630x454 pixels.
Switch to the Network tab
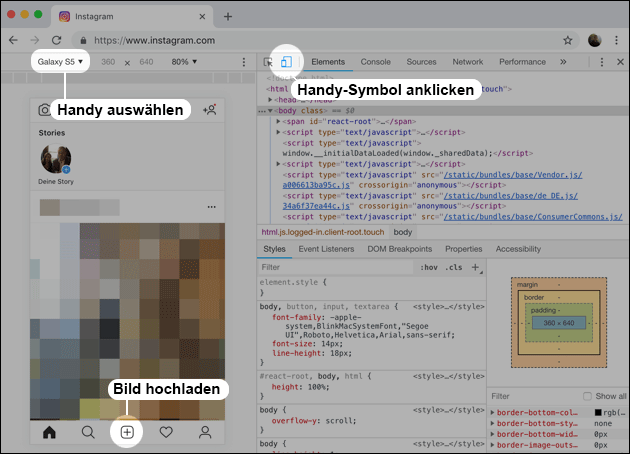468,62
